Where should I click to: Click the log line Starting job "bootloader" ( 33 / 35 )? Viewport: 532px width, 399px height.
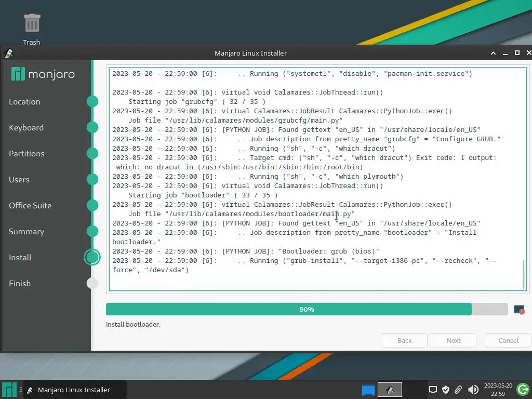(203, 195)
